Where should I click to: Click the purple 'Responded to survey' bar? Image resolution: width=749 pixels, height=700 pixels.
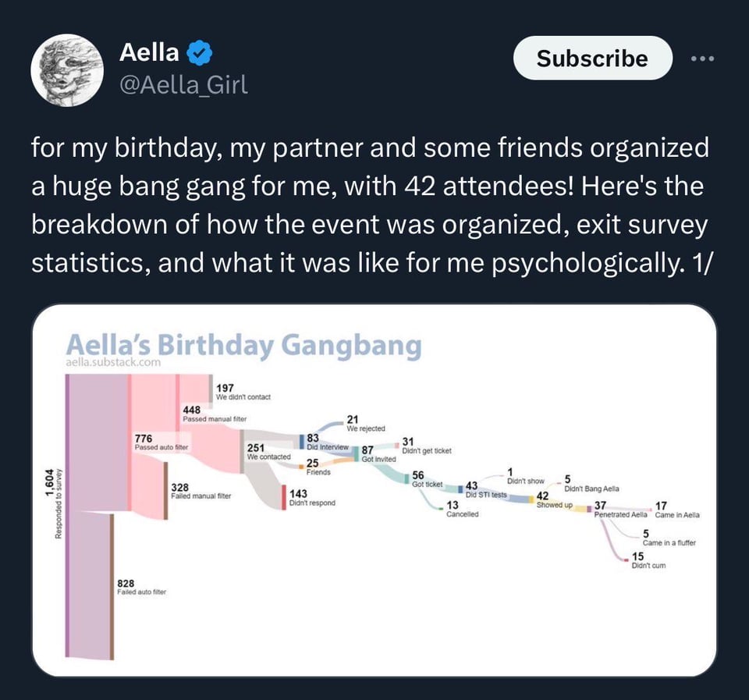point(68,515)
